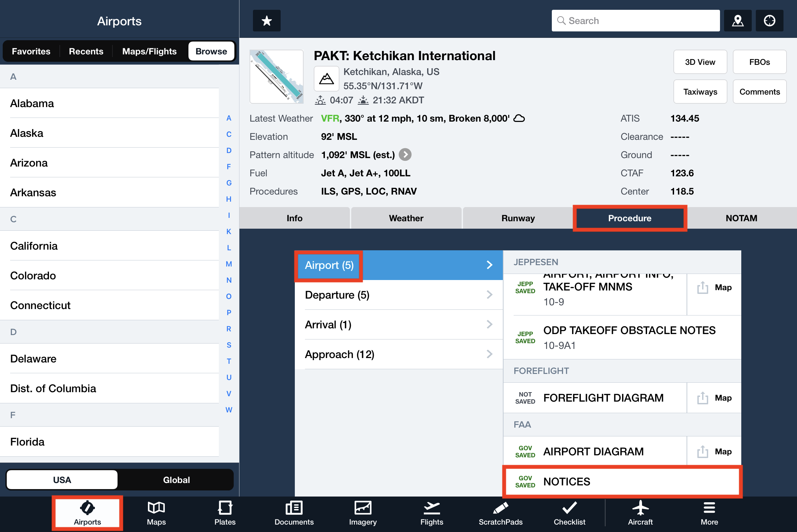Select Connecticut in the state list
This screenshot has height=532, width=797.
109,305
